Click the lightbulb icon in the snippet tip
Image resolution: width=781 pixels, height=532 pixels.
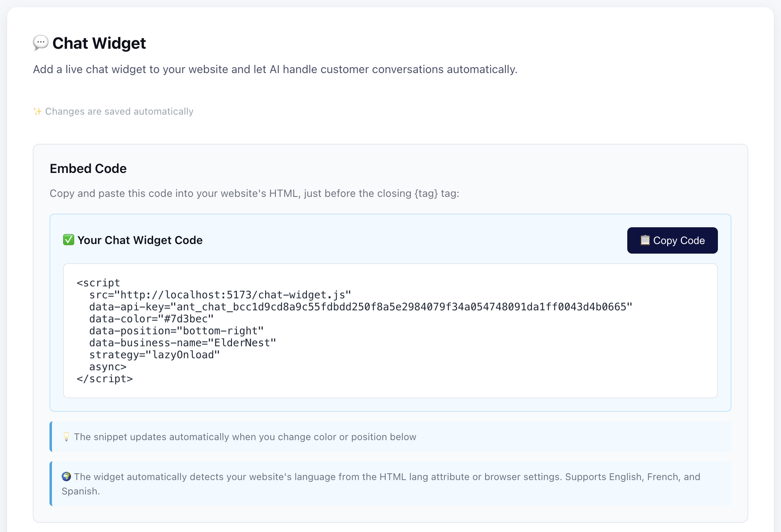click(66, 437)
